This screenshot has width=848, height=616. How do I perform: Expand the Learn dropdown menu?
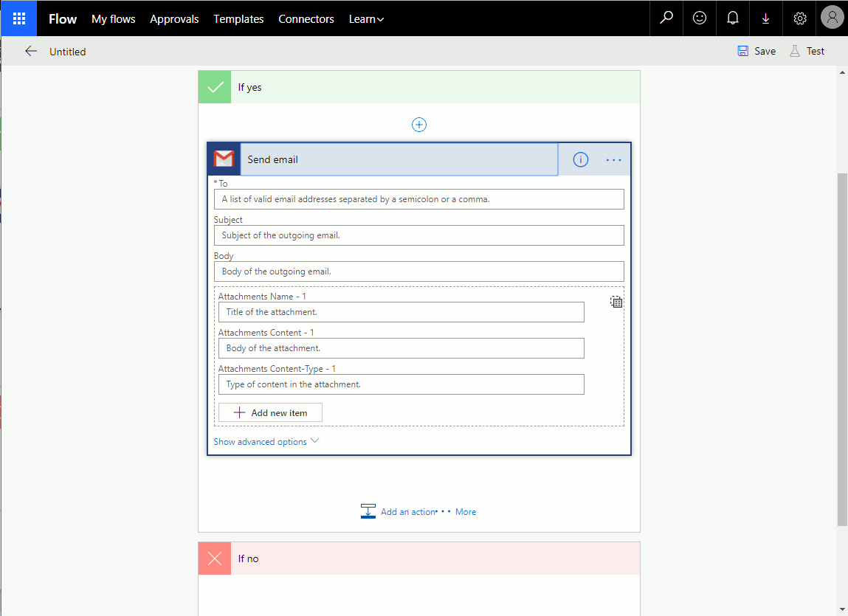[x=366, y=19]
